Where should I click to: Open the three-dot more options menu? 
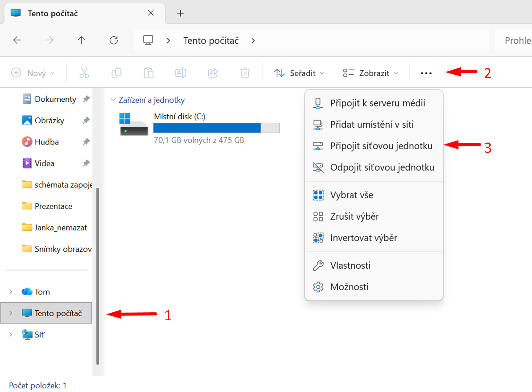pos(426,73)
